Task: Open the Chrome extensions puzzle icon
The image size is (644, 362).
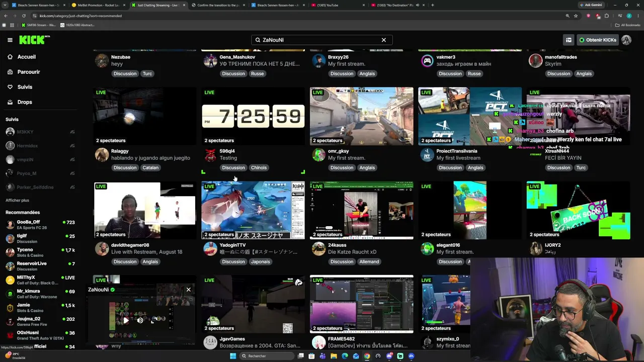Action: [x=607, y=16]
